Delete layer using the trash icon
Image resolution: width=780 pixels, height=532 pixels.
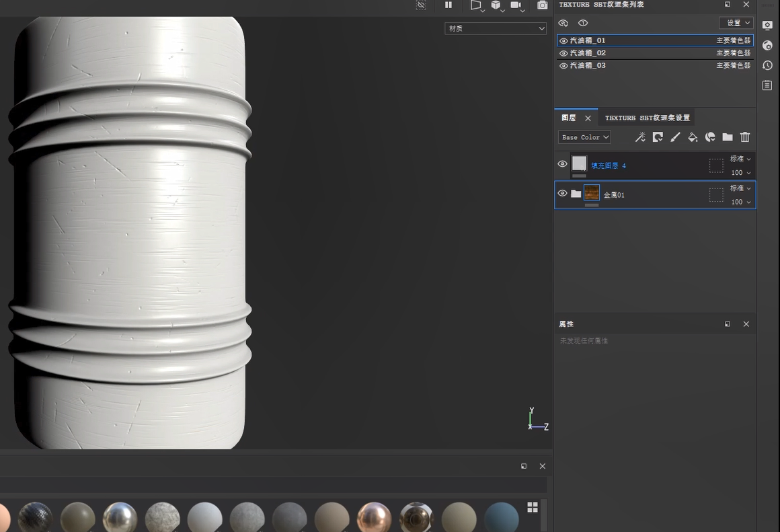pyautogui.click(x=745, y=137)
